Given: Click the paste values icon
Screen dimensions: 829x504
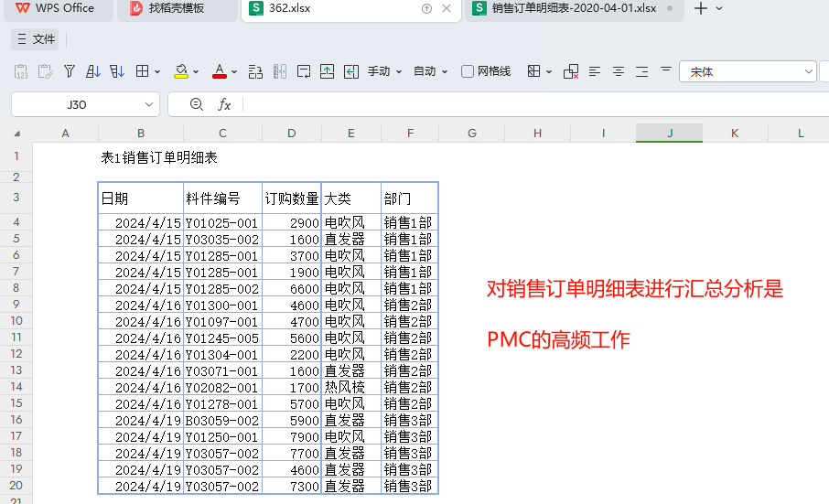Looking at the screenshot, I should pos(21,71).
